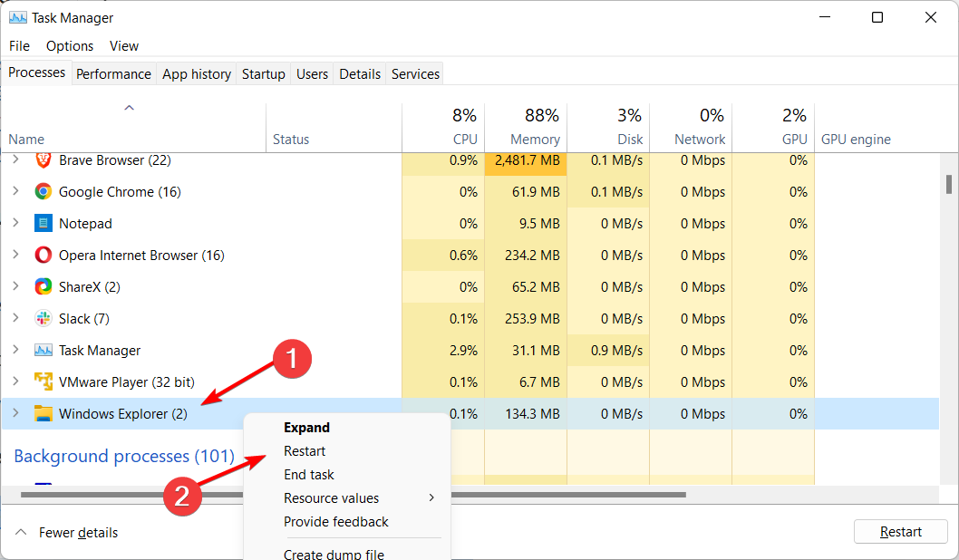Sort processes by Memory column
The image size is (959, 560).
534,140
